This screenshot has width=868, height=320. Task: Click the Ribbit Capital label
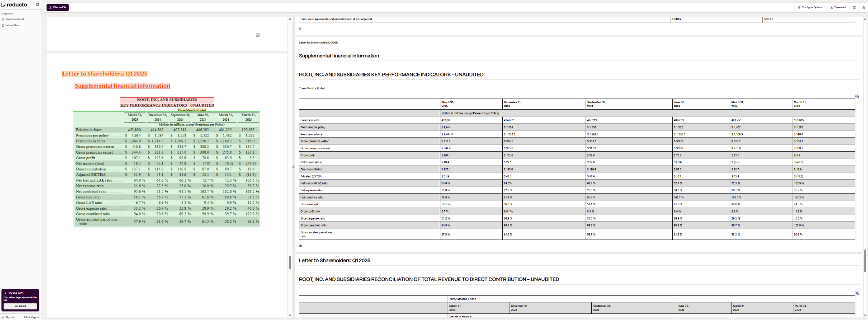coord(32,317)
